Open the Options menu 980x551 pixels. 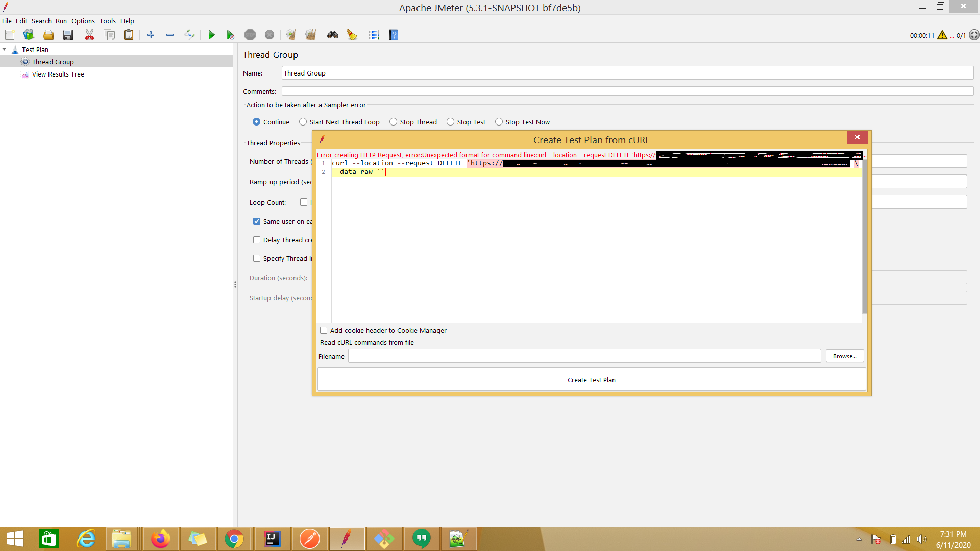point(83,21)
